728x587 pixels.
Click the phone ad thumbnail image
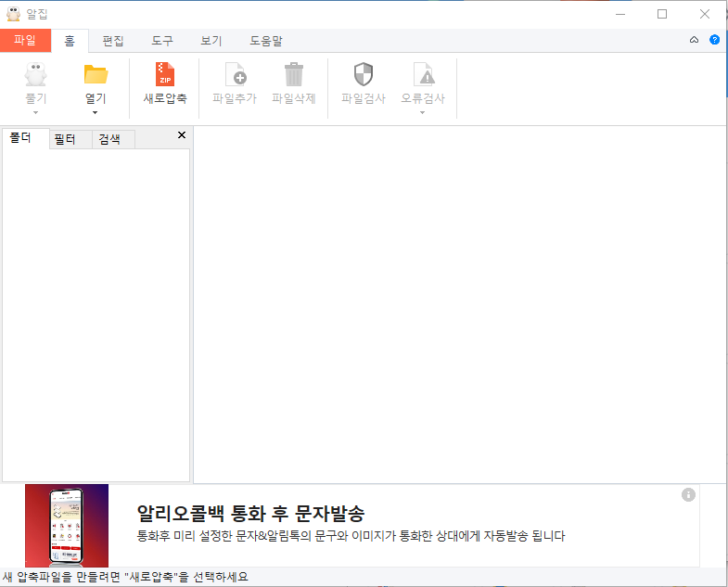point(67,526)
